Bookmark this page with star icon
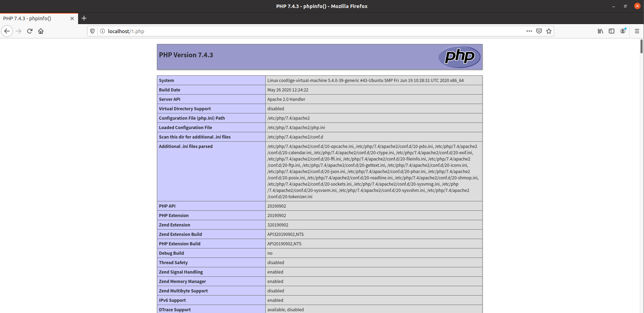 [549, 31]
